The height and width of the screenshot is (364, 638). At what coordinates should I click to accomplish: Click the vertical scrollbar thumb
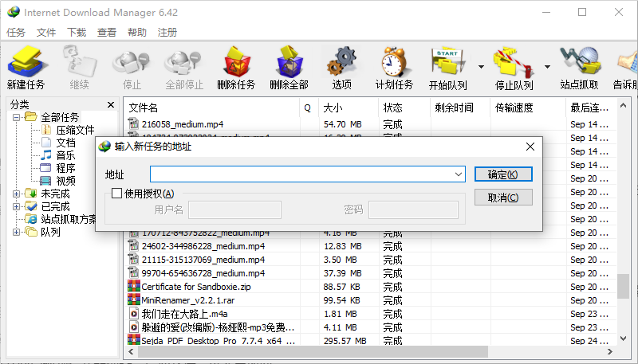pos(623,286)
